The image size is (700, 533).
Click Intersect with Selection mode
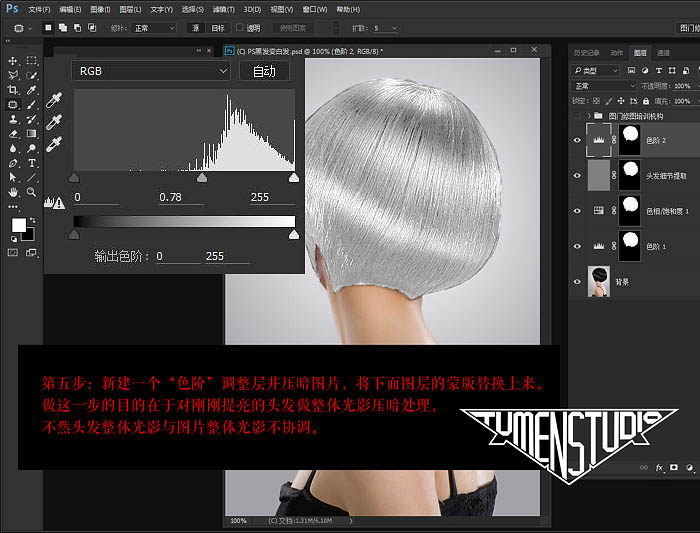pos(92,28)
